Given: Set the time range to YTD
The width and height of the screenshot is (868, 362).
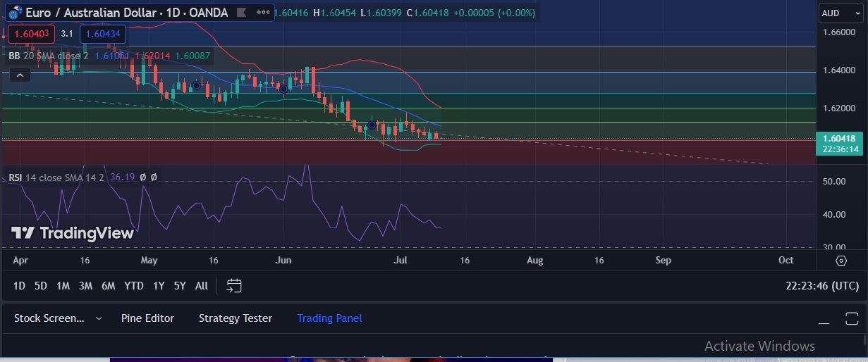Looking at the screenshot, I should point(133,286).
